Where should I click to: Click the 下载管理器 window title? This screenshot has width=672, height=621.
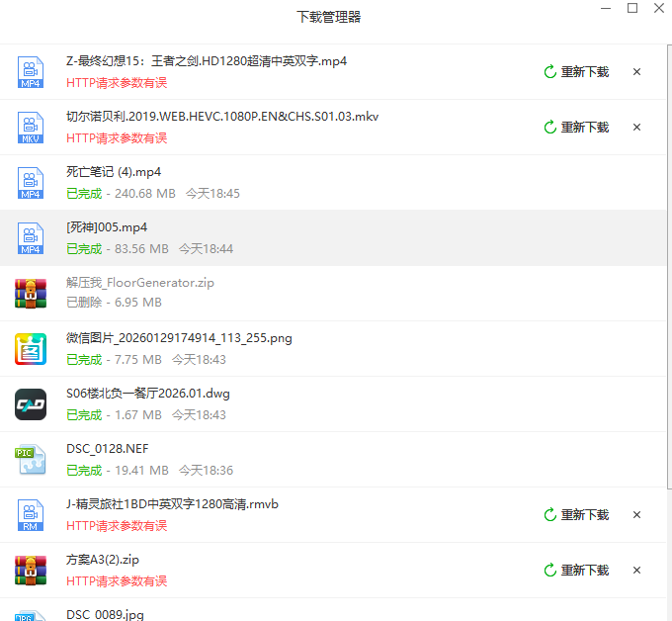pos(329,17)
